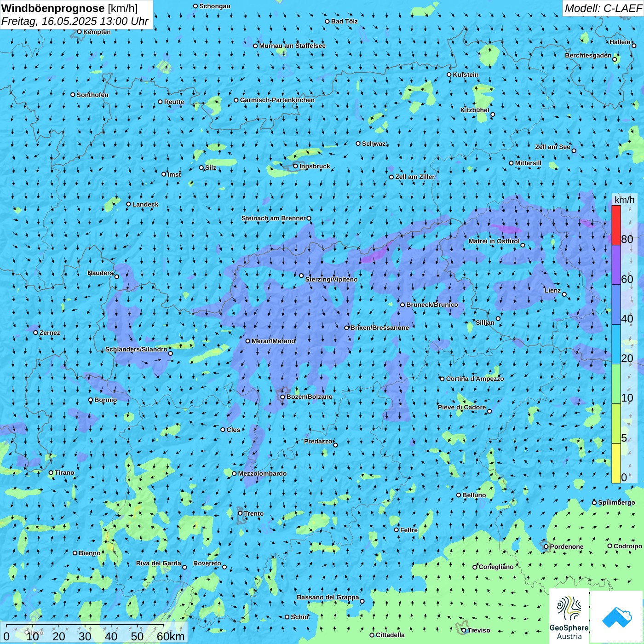Select the yellow 0–5 legend segment
Screen dimensions: 644x644
tap(616, 463)
